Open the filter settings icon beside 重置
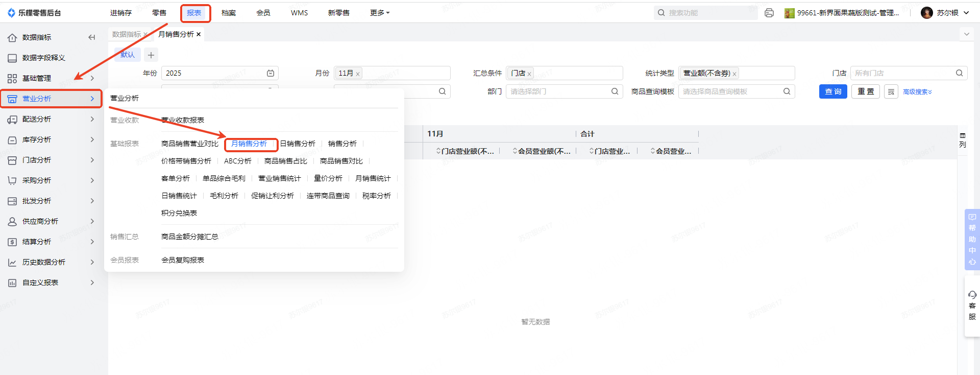980x375 pixels. pyautogui.click(x=891, y=91)
